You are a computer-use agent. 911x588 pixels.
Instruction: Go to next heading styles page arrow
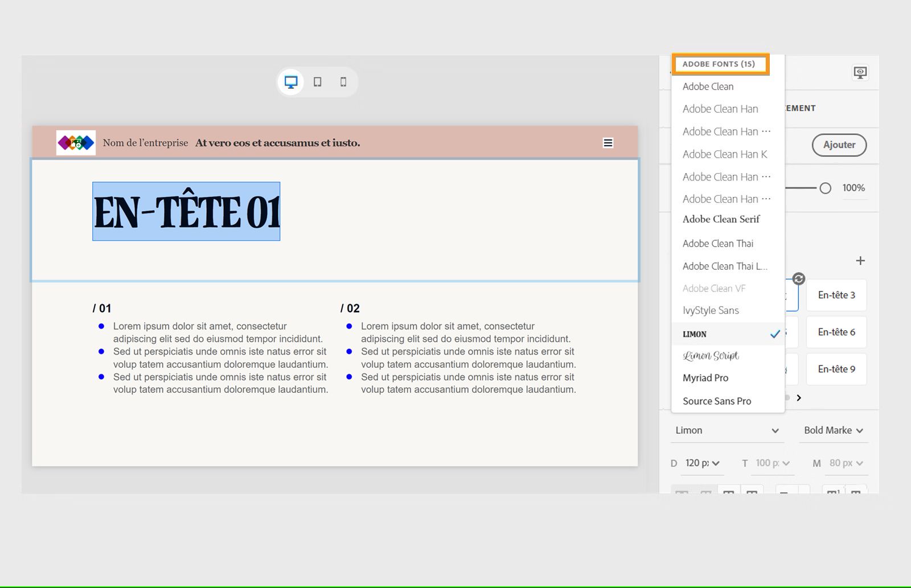799,398
